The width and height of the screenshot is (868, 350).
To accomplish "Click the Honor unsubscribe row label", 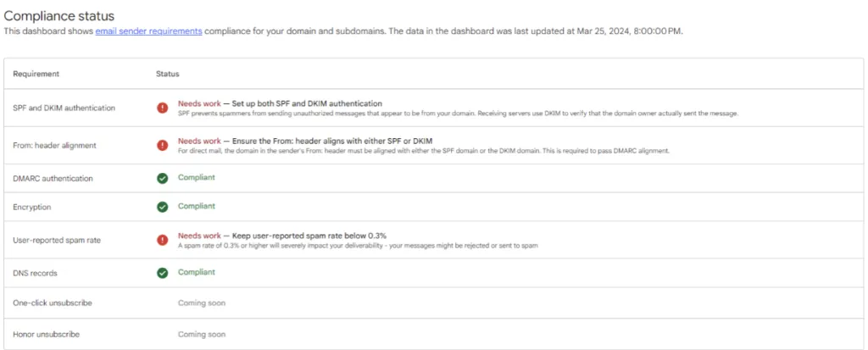I will click(46, 335).
